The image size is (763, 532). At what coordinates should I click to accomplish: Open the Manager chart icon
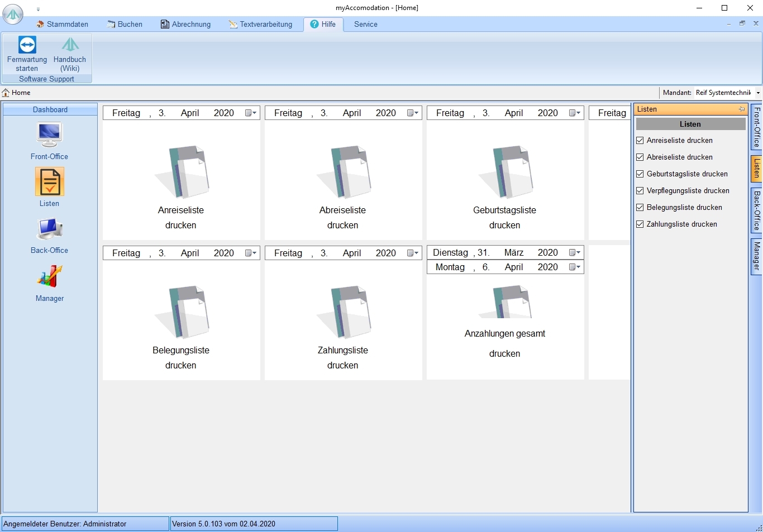[49, 277]
